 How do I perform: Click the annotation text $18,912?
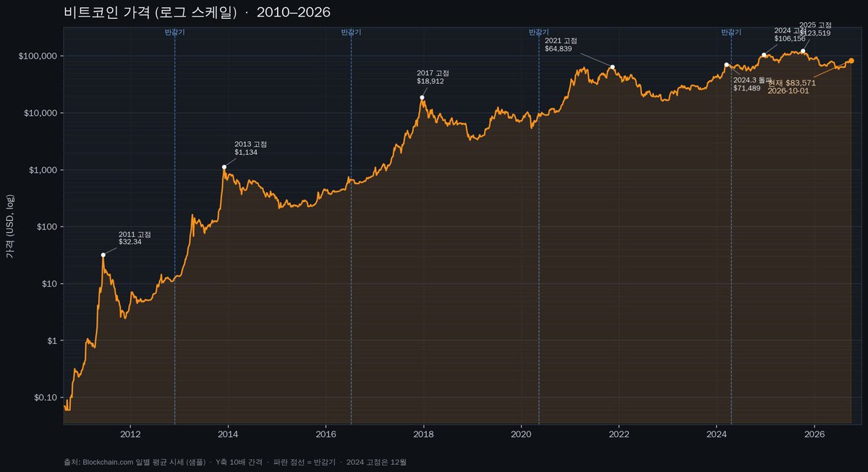pyautogui.click(x=430, y=82)
